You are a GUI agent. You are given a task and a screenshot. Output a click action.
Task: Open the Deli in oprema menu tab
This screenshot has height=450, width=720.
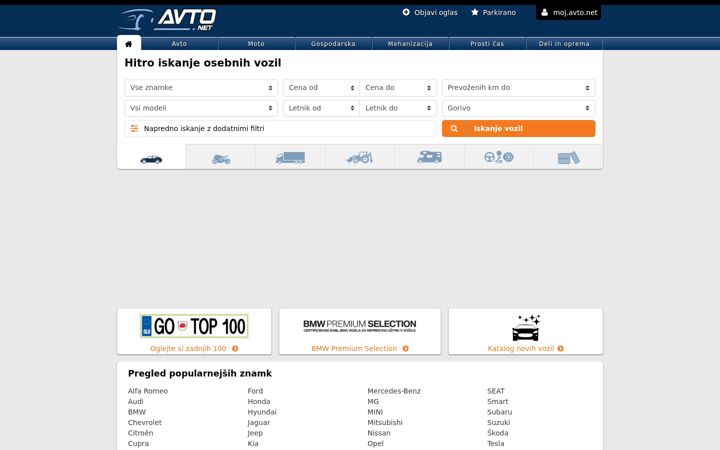click(x=564, y=44)
